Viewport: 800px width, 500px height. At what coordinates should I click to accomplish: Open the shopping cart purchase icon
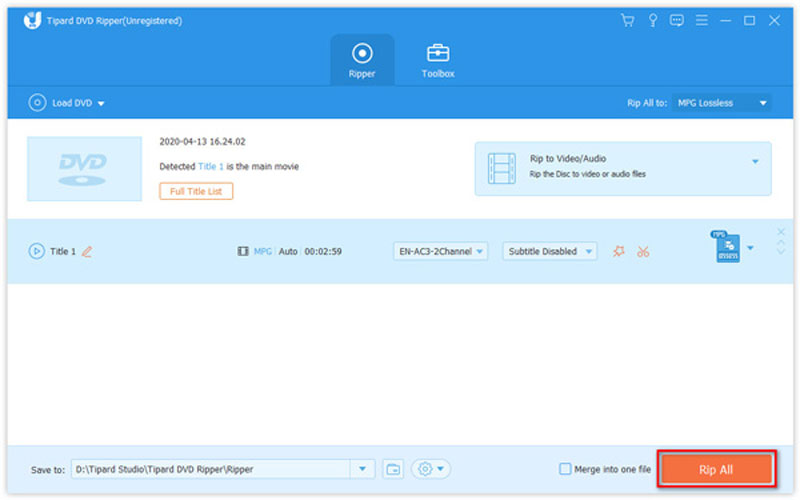[627, 20]
